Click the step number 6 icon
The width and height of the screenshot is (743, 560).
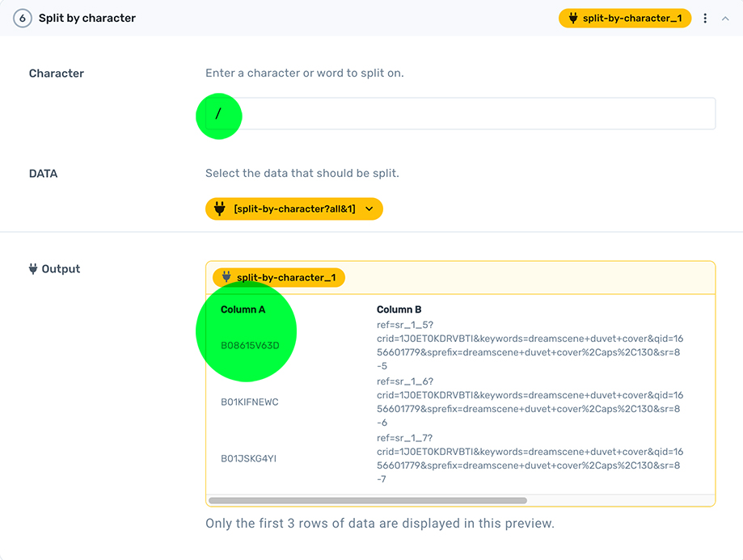[23, 18]
